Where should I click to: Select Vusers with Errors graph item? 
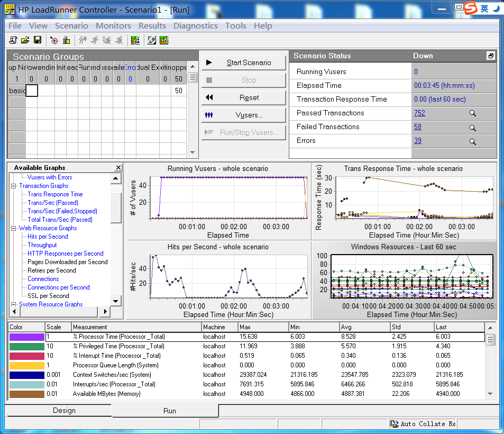click(x=50, y=177)
